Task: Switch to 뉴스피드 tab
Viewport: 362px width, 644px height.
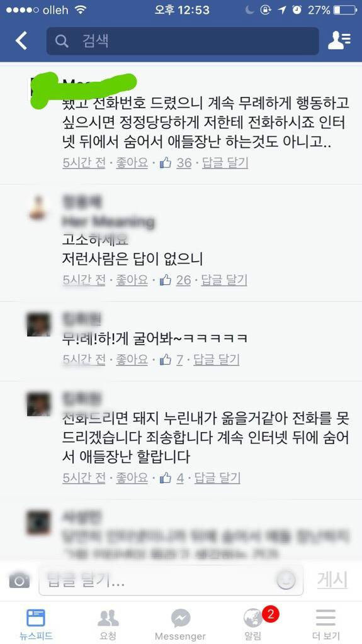Action: 36,625
